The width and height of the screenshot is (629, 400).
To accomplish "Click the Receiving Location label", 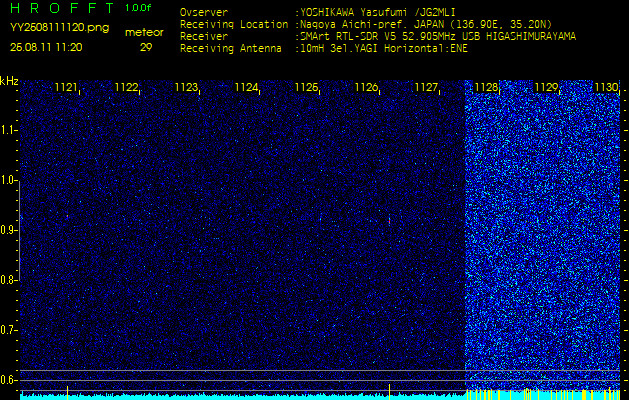I will point(234,24).
